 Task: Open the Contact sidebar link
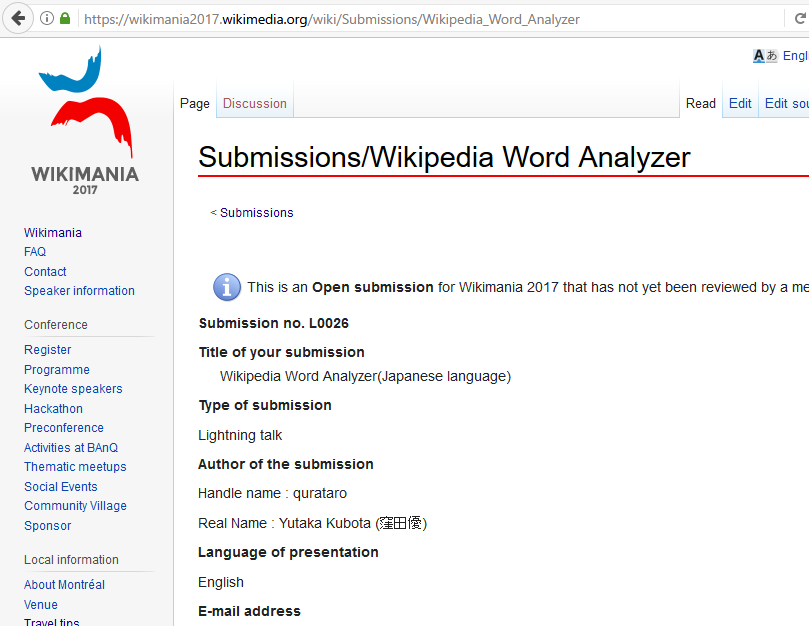coord(45,271)
